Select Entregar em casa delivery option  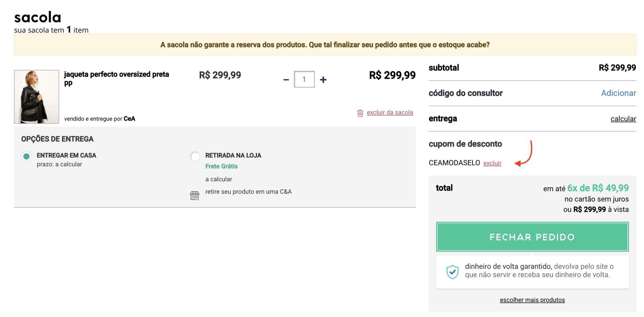pyautogui.click(x=26, y=156)
